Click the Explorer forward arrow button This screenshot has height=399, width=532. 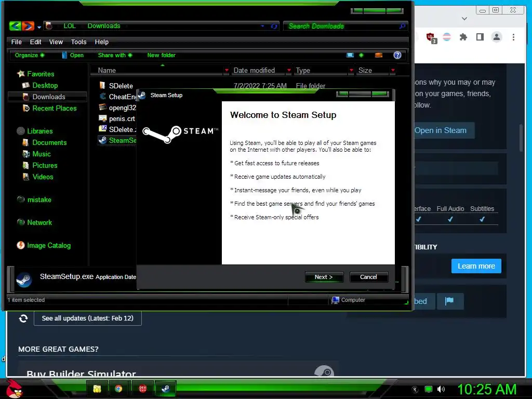tap(28, 26)
